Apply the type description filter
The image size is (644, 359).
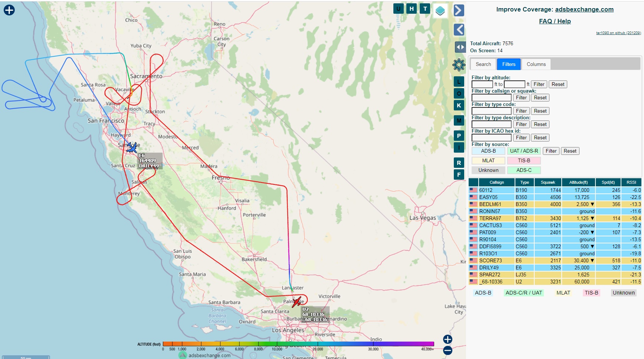click(x=521, y=124)
